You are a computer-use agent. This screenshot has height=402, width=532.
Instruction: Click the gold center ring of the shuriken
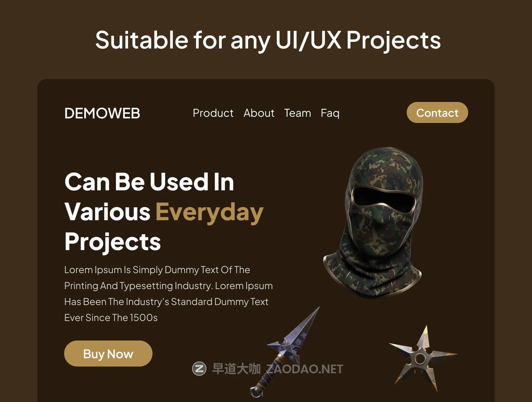tap(420, 359)
